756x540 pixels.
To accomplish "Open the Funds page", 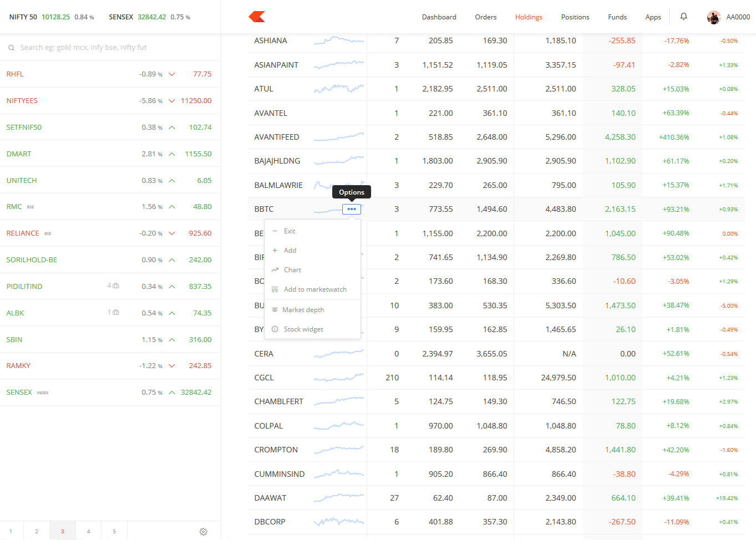I will click(617, 17).
